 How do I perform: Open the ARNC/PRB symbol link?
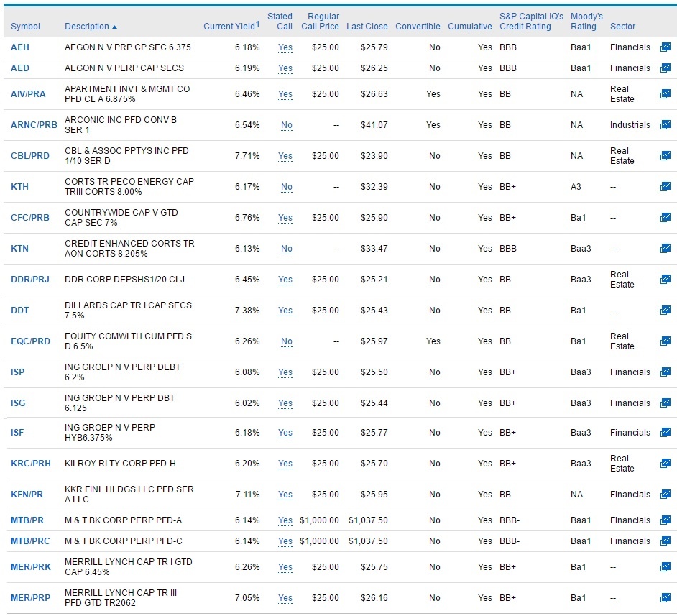tap(34, 125)
